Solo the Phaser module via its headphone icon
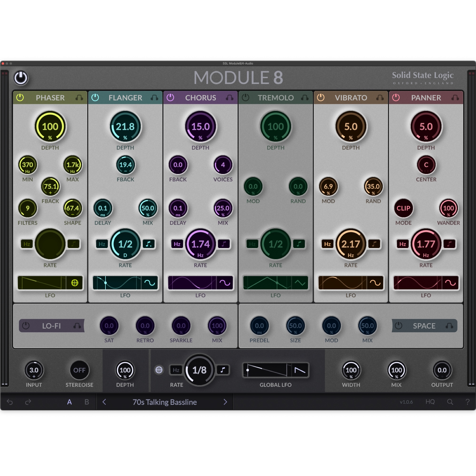The image size is (476, 476). (79, 98)
